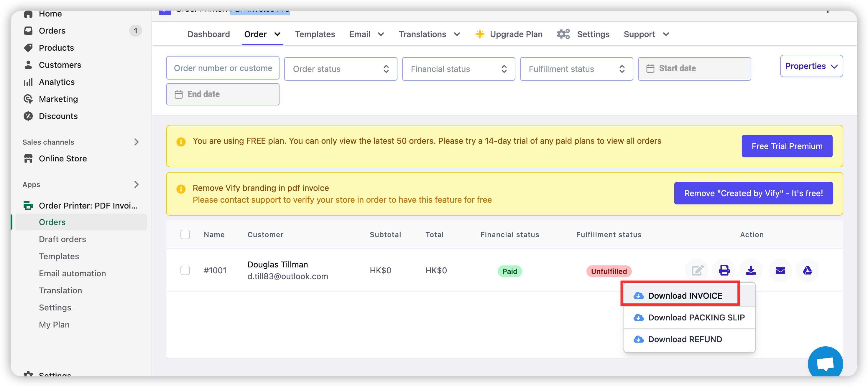
Task: Expand the Properties dropdown
Action: 811,66
